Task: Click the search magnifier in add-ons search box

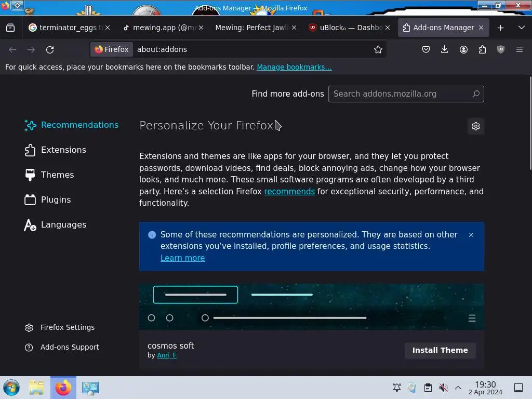Action: [x=476, y=94]
